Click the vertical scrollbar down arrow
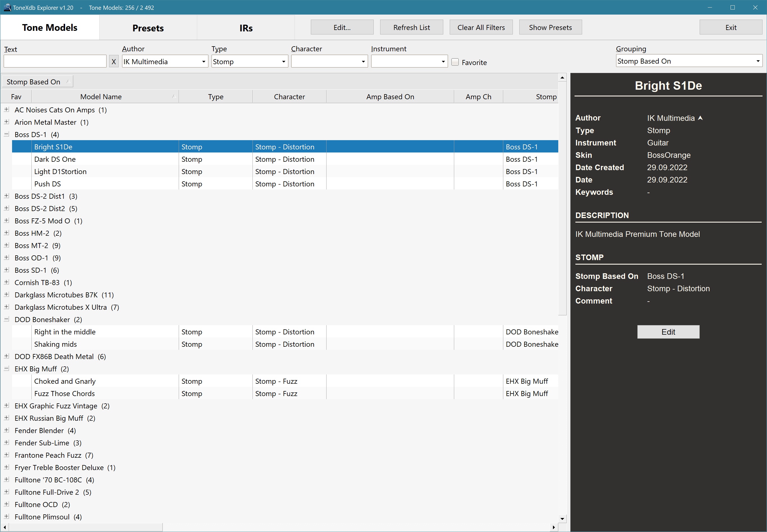The image size is (767, 532). click(562, 519)
